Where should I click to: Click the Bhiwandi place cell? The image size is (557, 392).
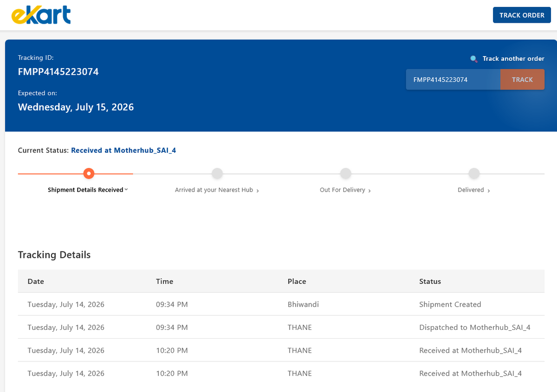point(303,304)
